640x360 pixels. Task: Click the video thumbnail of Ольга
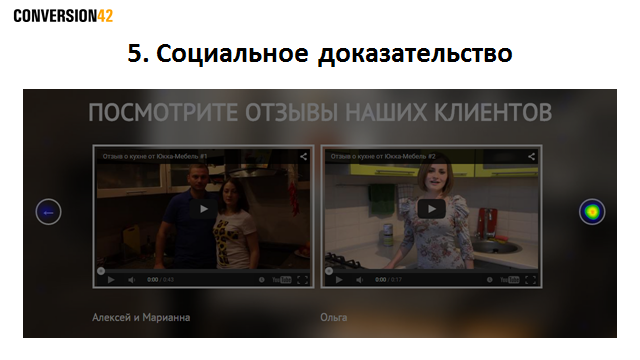point(431,216)
